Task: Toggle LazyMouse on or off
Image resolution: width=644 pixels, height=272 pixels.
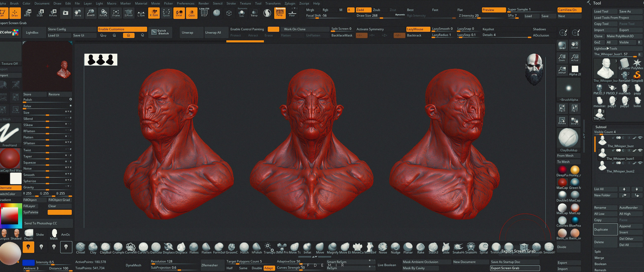Action: [x=418, y=29]
